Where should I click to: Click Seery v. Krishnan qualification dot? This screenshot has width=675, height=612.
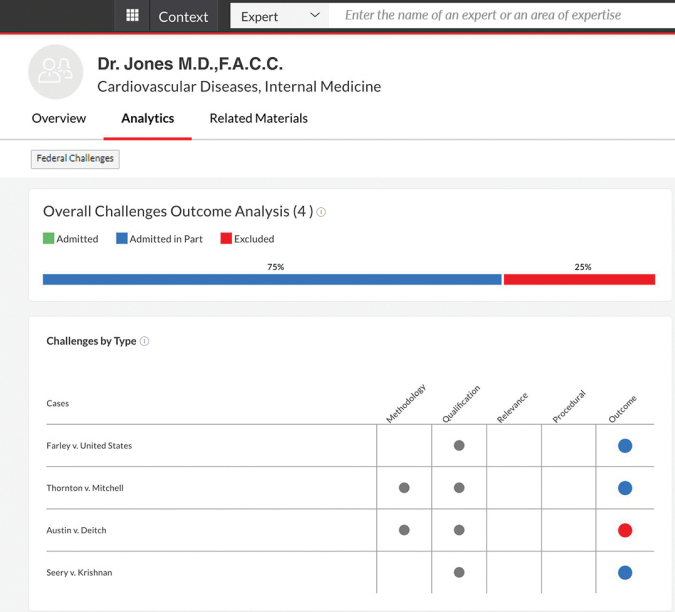coord(459,572)
